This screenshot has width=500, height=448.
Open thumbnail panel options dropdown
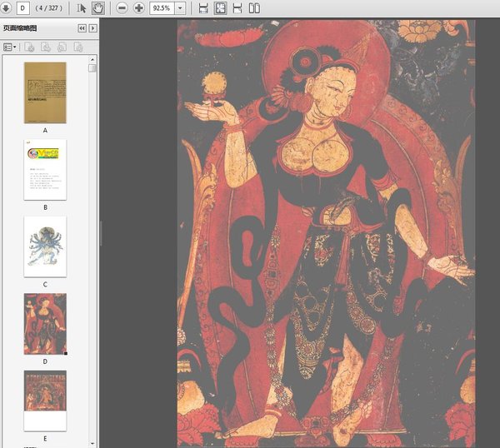click(x=10, y=47)
